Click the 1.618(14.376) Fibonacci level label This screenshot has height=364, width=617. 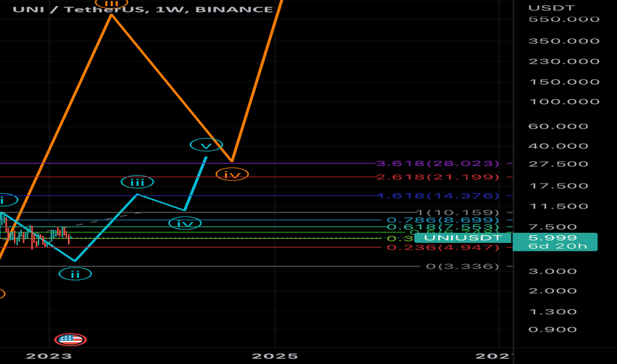tap(438, 196)
